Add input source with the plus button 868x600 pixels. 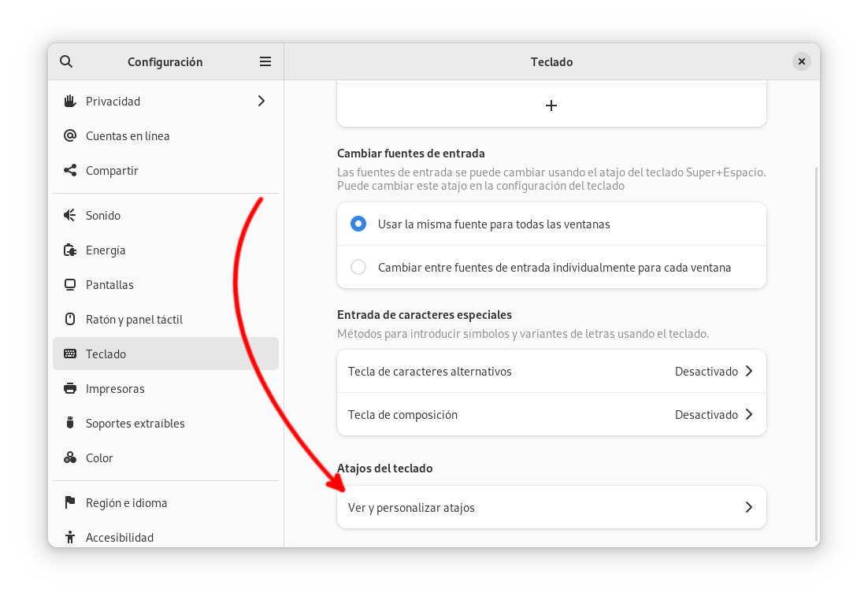click(551, 106)
